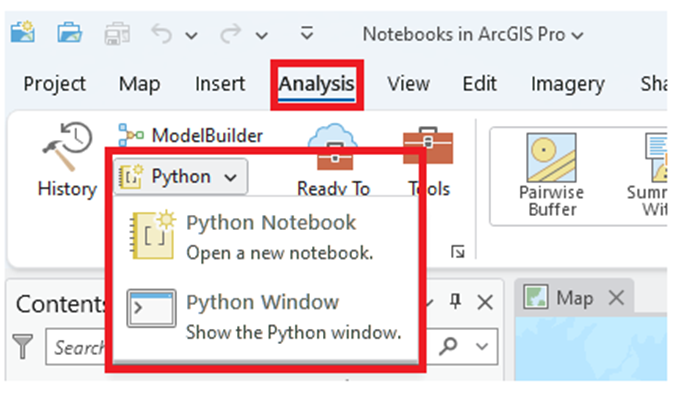Launch ModelBuilder
The width and height of the screenshot is (675, 395).
190,136
